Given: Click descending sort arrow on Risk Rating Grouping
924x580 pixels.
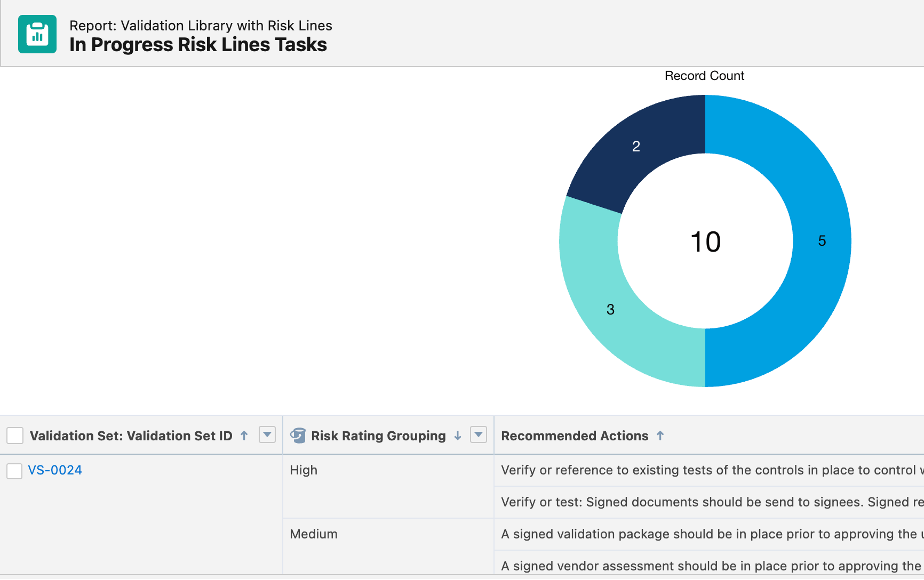Looking at the screenshot, I should 458,436.
